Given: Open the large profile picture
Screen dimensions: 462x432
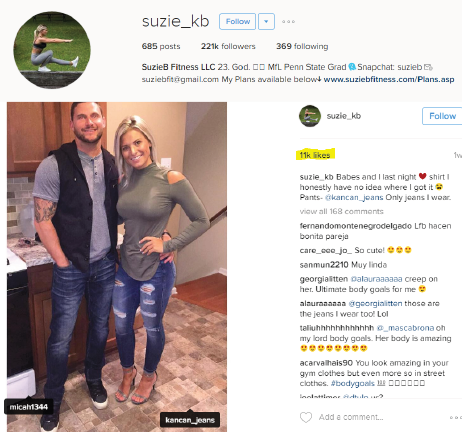Looking at the screenshot, I should 52,50.
